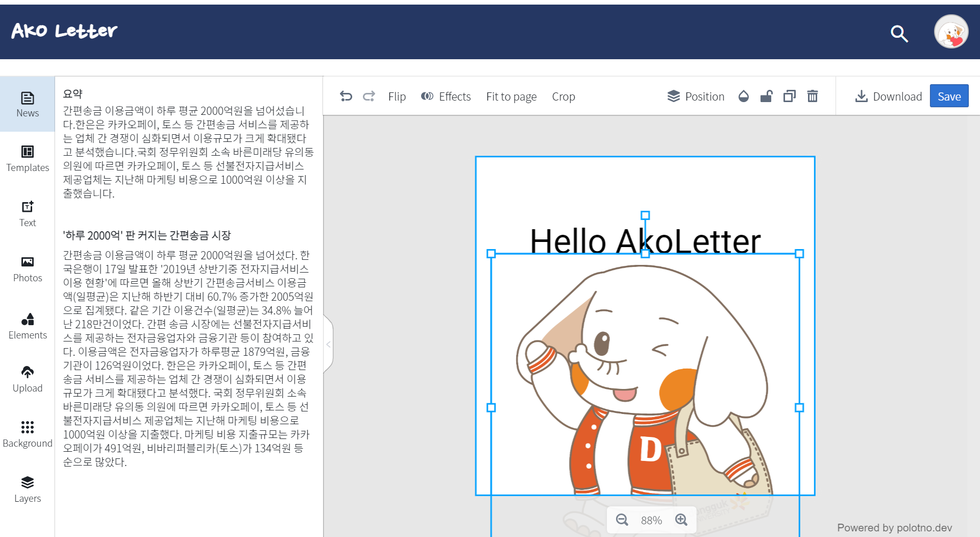
Task: Click the rotation handle above the image
Action: pos(645,215)
